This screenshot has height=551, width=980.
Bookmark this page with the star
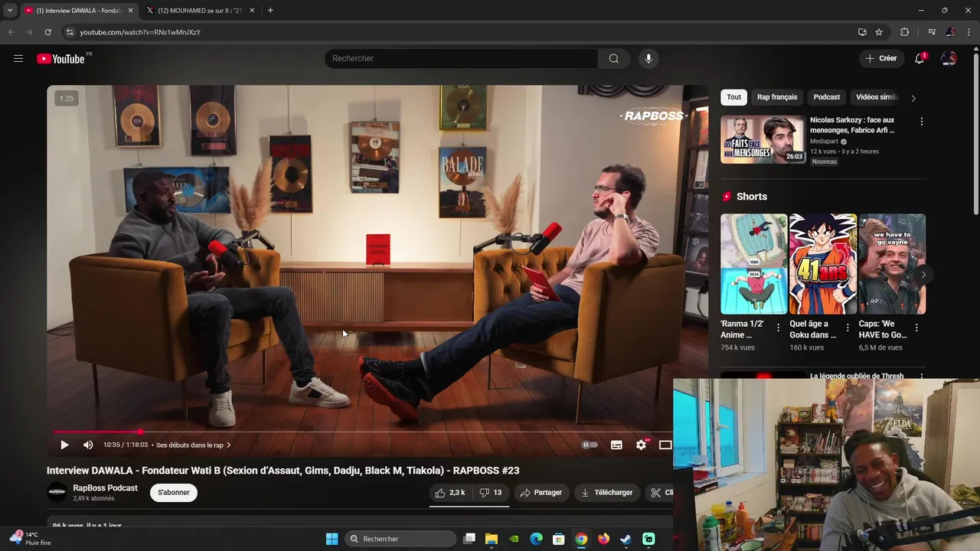coord(879,32)
